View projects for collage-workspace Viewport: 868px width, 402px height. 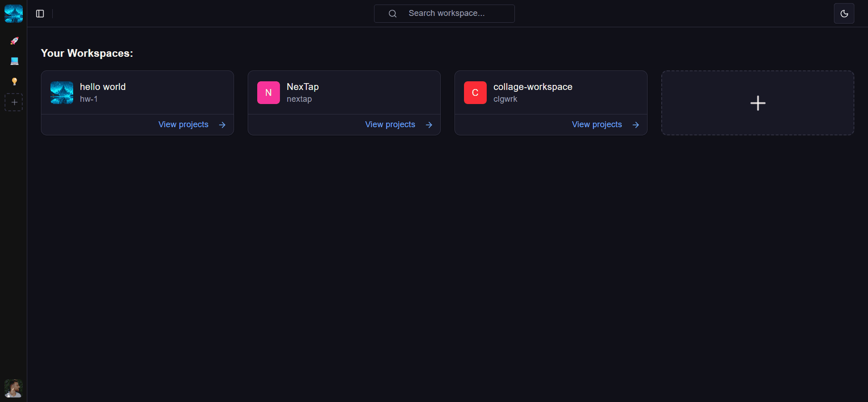(x=597, y=124)
